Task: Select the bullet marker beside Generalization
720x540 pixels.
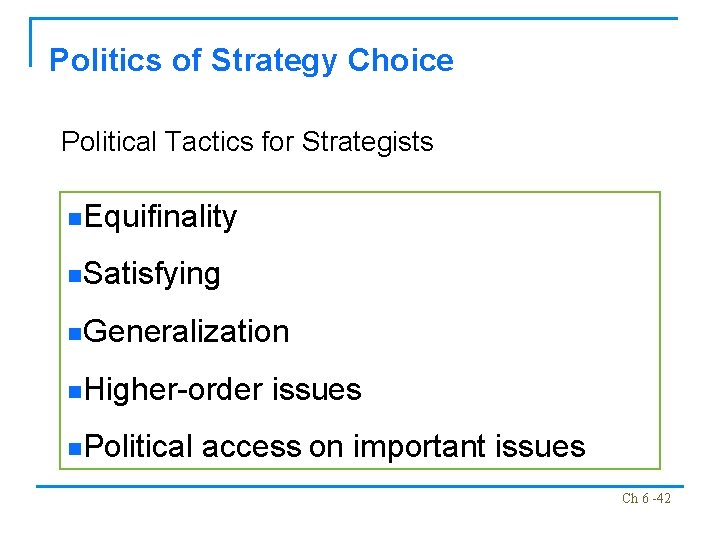Action: [76, 333]
